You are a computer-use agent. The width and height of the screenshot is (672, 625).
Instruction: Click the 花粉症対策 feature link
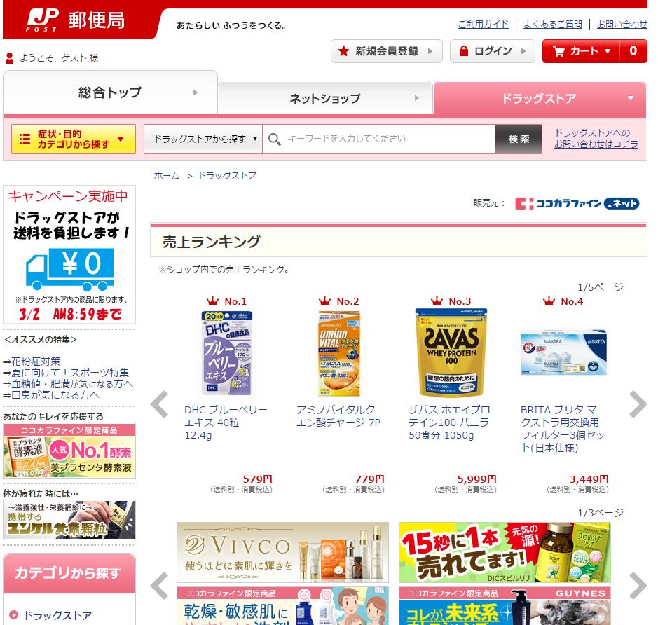click(36, 362)
